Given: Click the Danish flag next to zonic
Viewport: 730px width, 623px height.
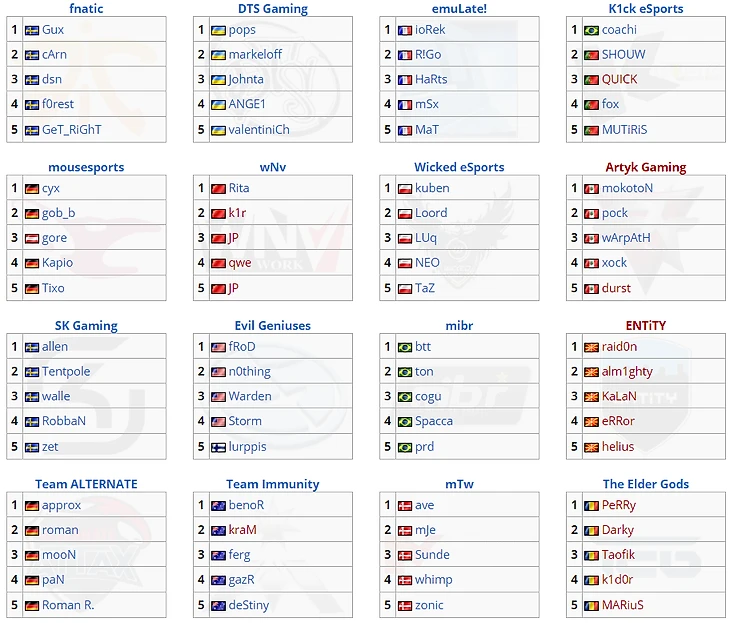Looking at the screenshot, I should pyautogui.click(x=405, y=606).
